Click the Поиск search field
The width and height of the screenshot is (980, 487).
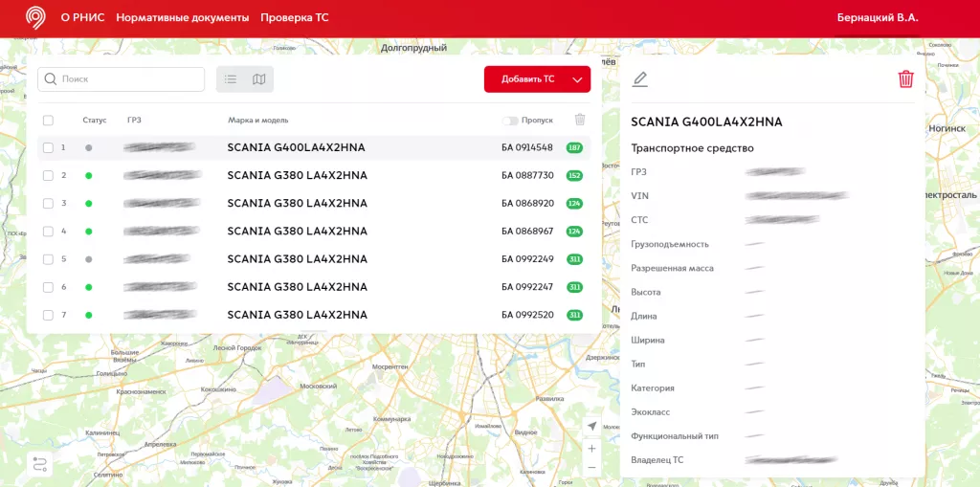pos(122,79)
